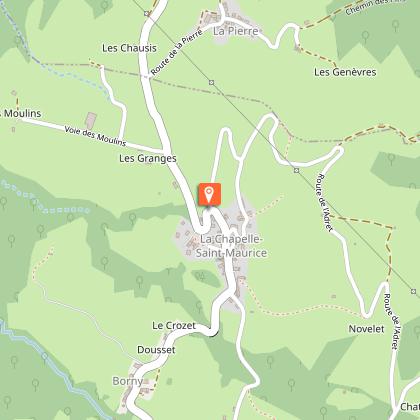Click the Les Chausis hamlet label
The image size is (420, 420).
[129, 48]
